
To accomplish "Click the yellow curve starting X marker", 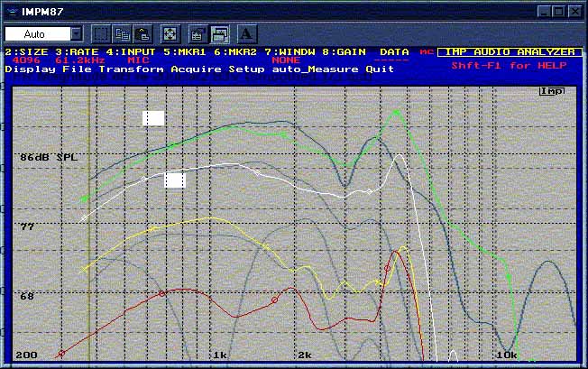I will [84, 269].
